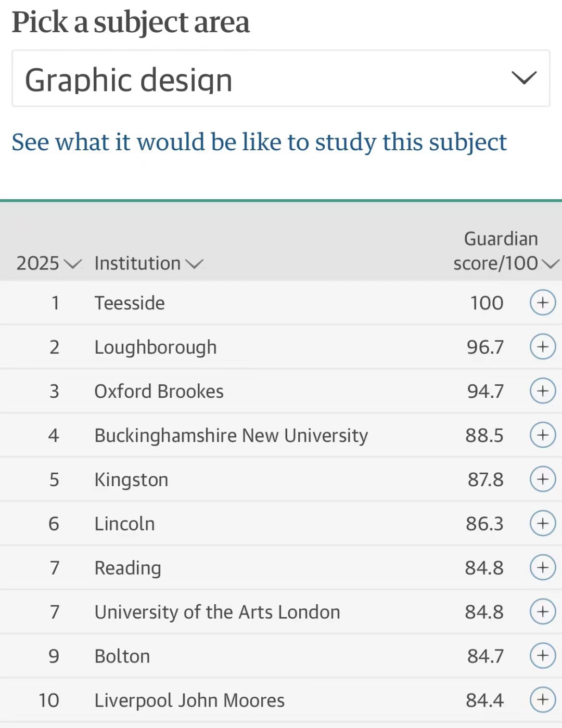The height and width of the screenshot is (728, 562).
Task: Click the Kingston score 87.8 cell
Action: click(x=486, y=479)
